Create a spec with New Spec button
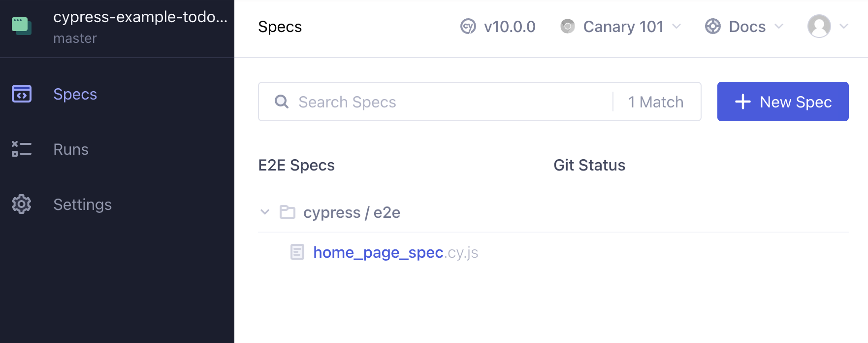The width and height of the screenshot is (868, 343). [782, 102]
